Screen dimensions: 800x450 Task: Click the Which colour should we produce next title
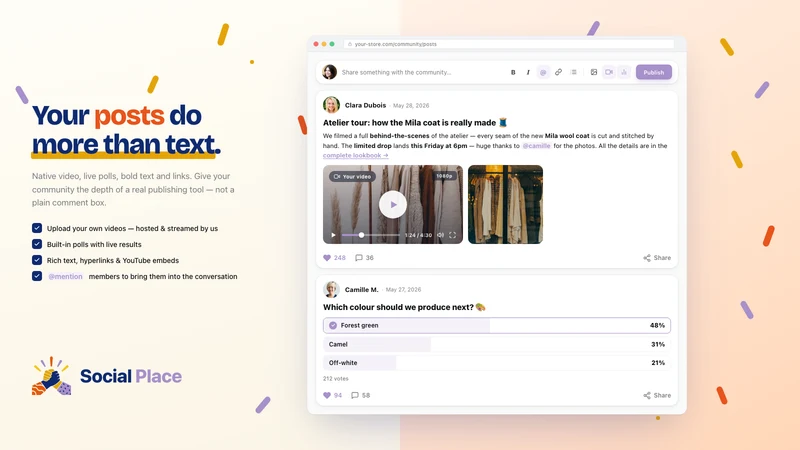click(405, 307)
